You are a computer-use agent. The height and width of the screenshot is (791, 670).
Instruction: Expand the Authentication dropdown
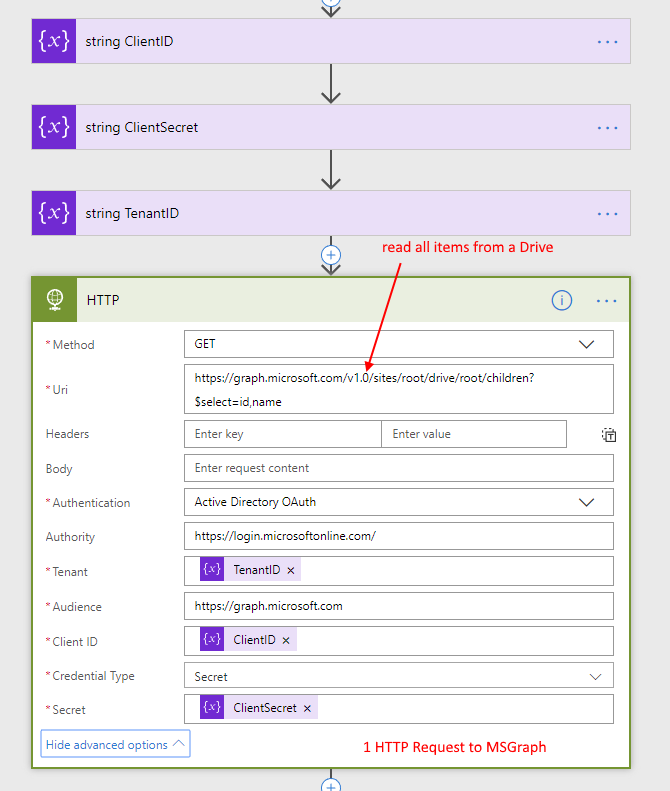(398, 502)
